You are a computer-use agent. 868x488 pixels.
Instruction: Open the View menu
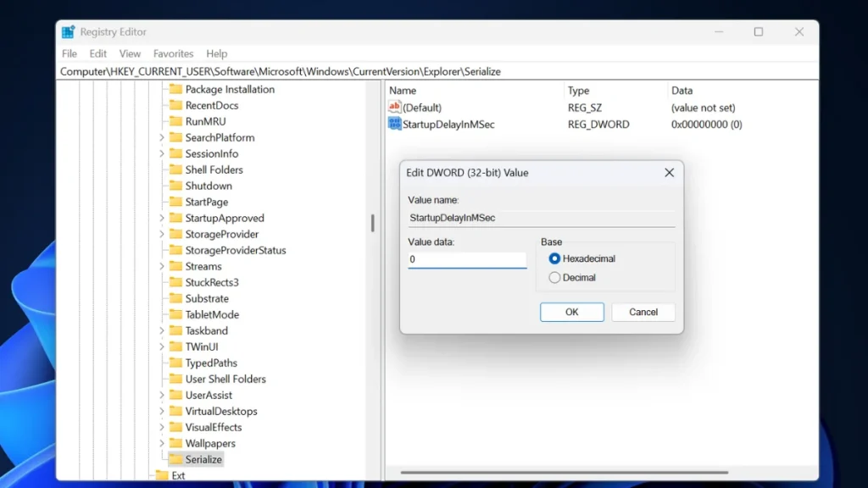pos(130,53)
